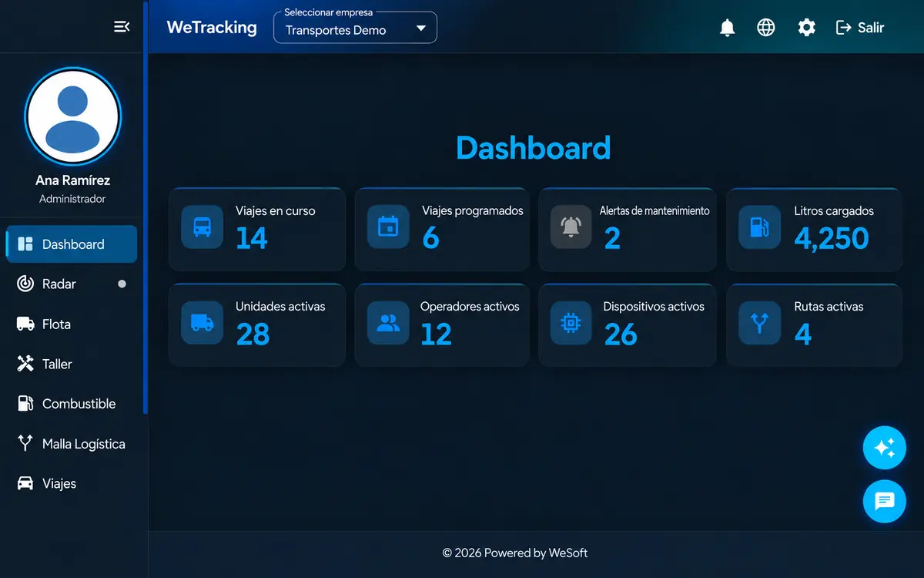Click the Viajes programados value 6

(x=430, y=238)
